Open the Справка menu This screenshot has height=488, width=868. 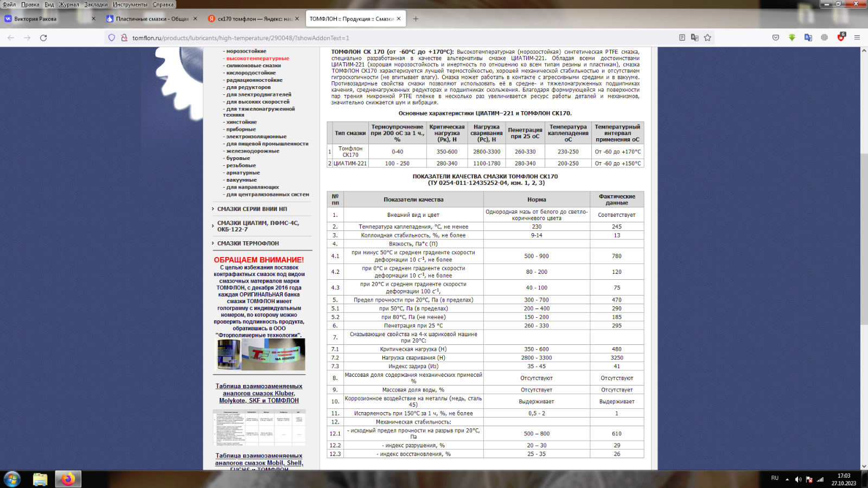[163, 4]
